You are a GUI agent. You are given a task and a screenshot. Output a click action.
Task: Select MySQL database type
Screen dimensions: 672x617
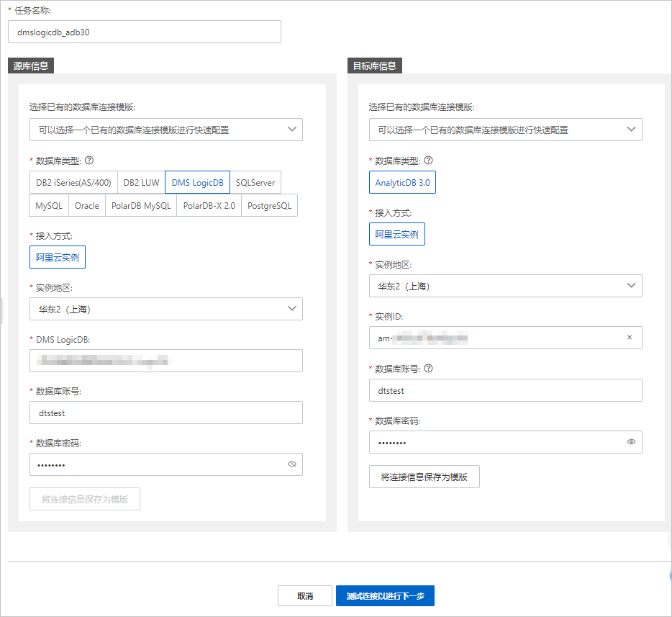(x=49, y=206)
